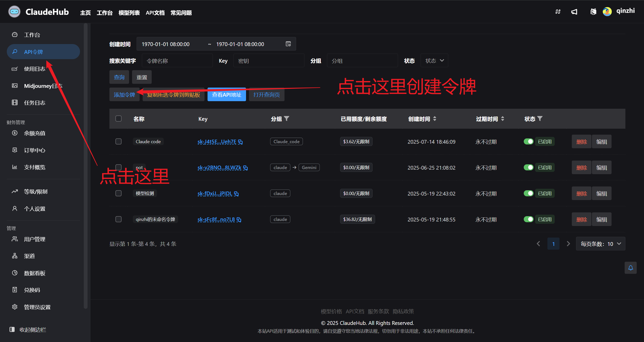Filter the 状态 column with funnel
The image size is (644, 342).
540,119
